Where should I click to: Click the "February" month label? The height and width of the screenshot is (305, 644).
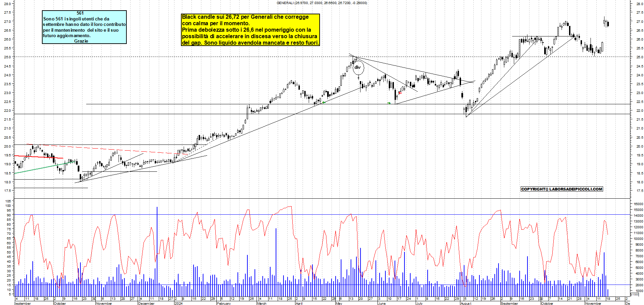tap(224, 303)
